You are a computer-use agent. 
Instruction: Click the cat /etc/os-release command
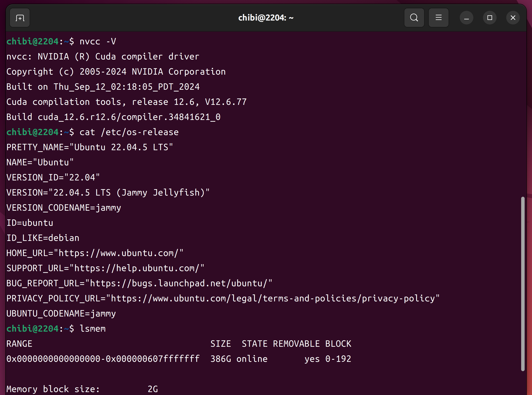[x=129, y=132]
